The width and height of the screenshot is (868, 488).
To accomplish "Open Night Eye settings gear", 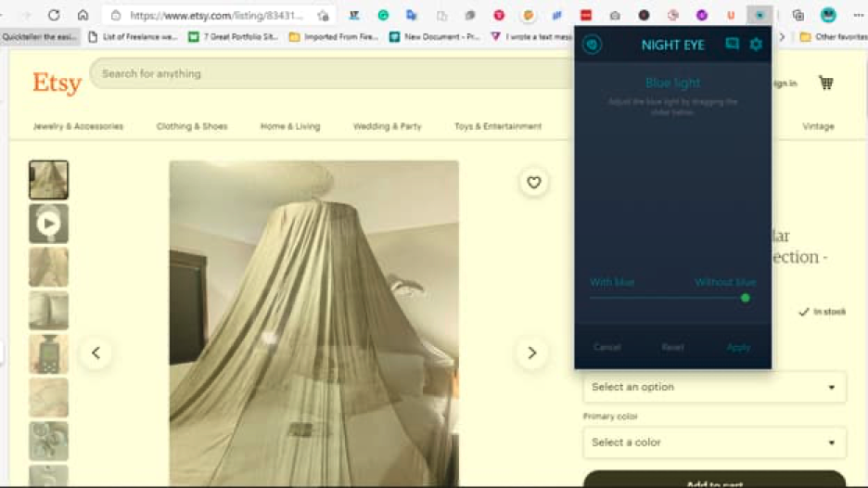I will pos(756,44).
